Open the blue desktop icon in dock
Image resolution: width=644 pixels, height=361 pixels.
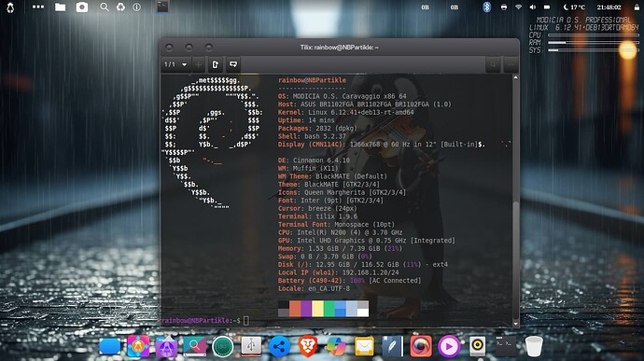110,347
